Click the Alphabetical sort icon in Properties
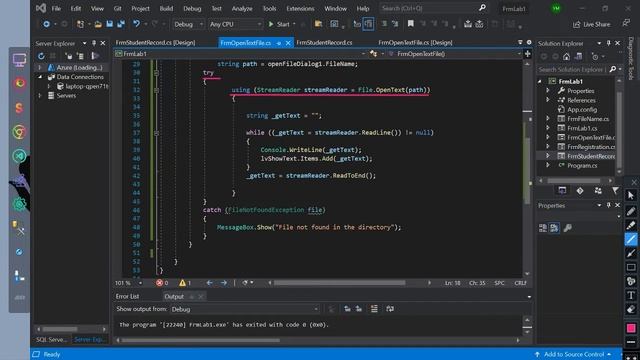 pyautogui.click(x=554, y=228)
